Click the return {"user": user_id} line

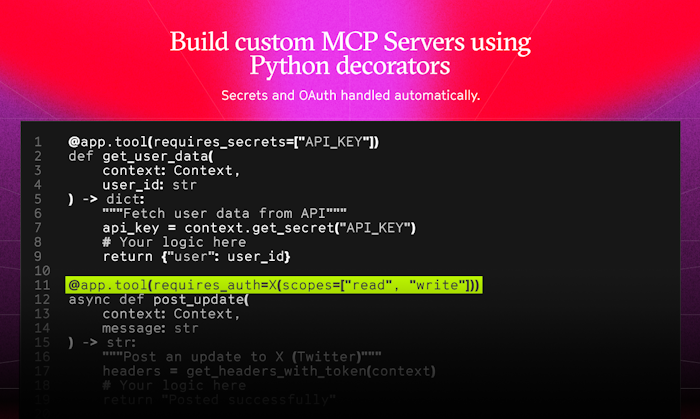pyautogui.click(x=196, y=257)
